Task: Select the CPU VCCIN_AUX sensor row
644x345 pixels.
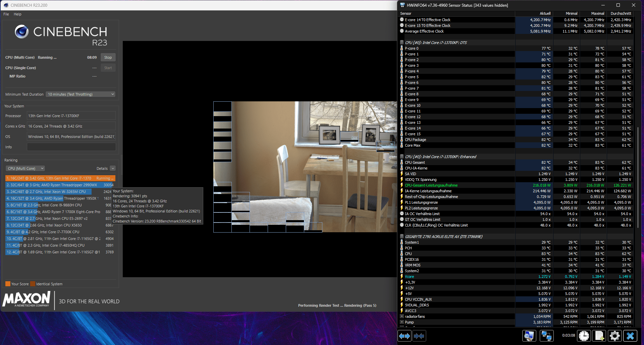Action: [516, 299]
